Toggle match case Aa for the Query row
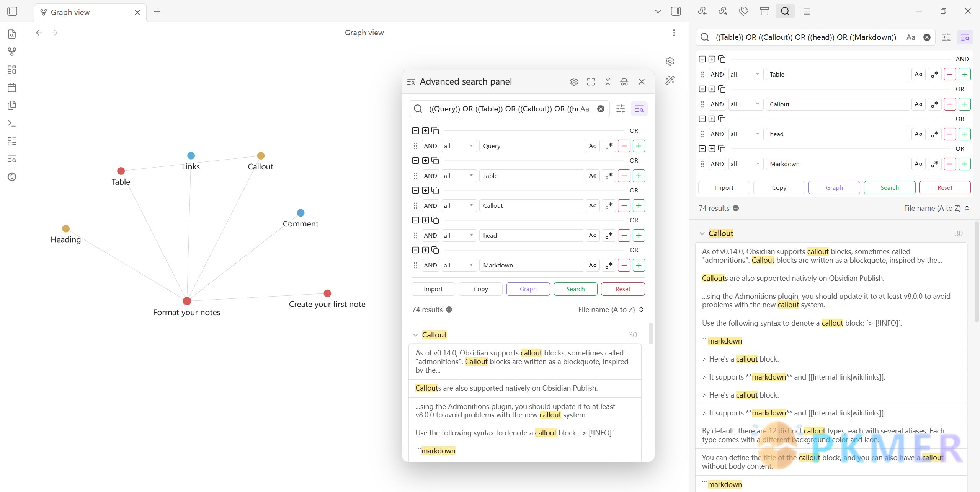The image size is (980, 492). 593,146
